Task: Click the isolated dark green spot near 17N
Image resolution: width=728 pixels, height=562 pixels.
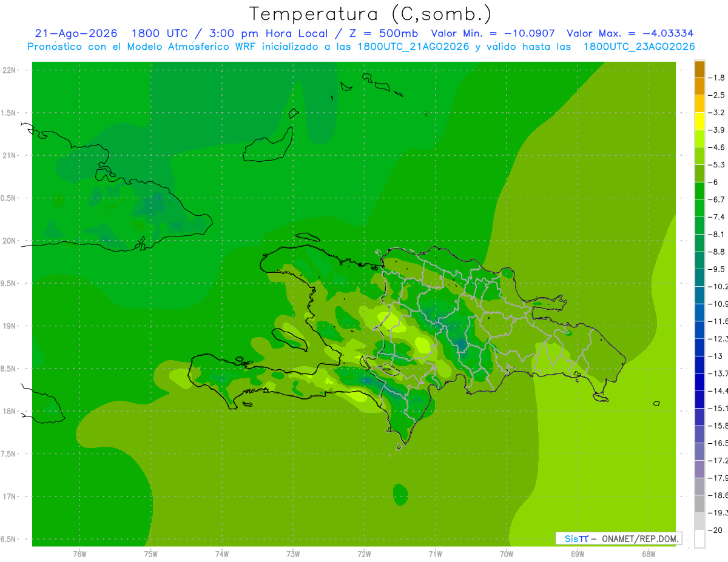Action: pos(400,495)
